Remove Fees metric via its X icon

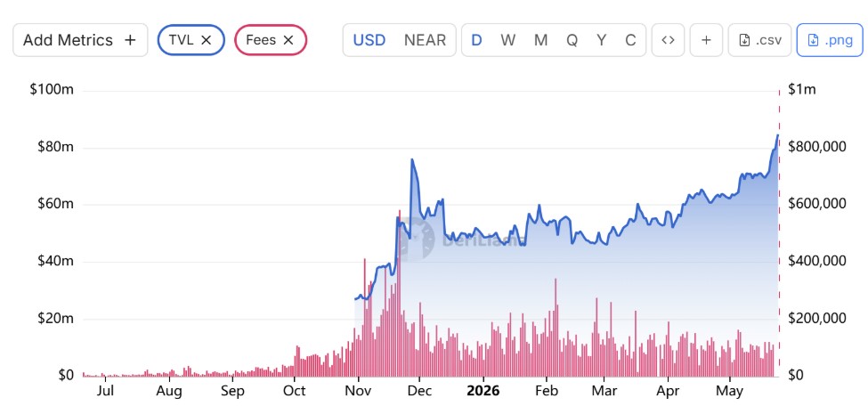[288, 40]
